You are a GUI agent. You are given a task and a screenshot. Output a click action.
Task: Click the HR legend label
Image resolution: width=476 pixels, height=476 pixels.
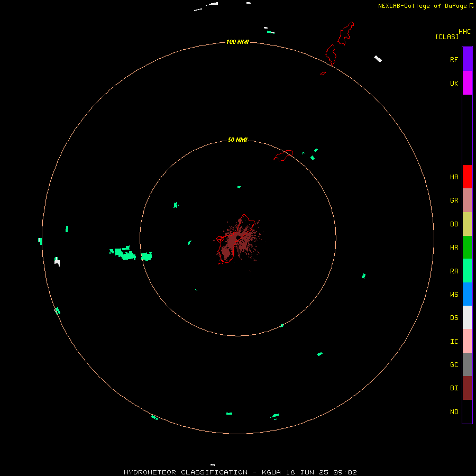click(454, 248)
